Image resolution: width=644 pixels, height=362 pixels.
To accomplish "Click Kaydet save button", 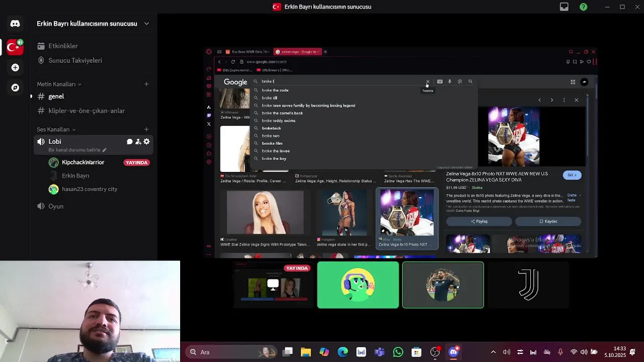I will [x=548, y=221].
